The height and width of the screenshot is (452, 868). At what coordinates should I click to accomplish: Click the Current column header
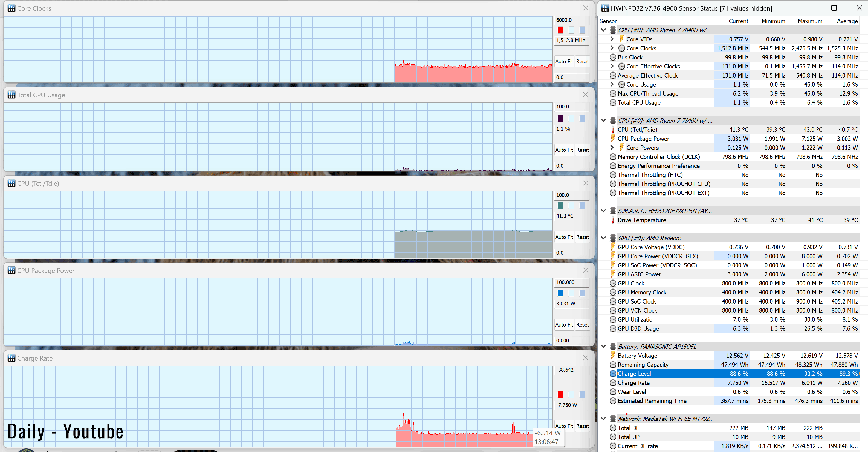(732, 21)
